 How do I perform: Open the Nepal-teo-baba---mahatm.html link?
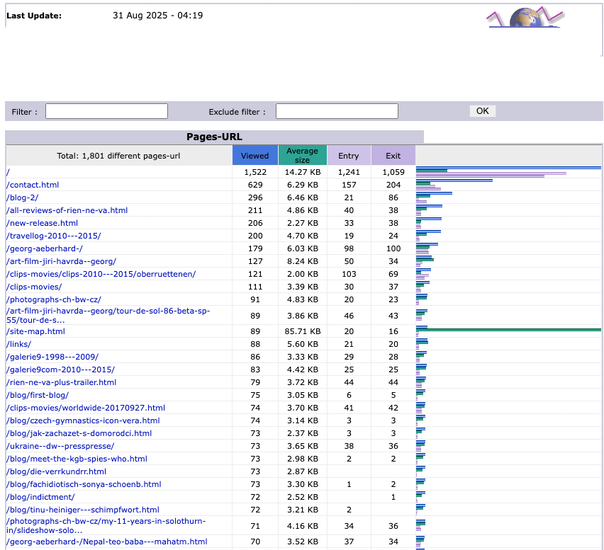pos(107,541)
